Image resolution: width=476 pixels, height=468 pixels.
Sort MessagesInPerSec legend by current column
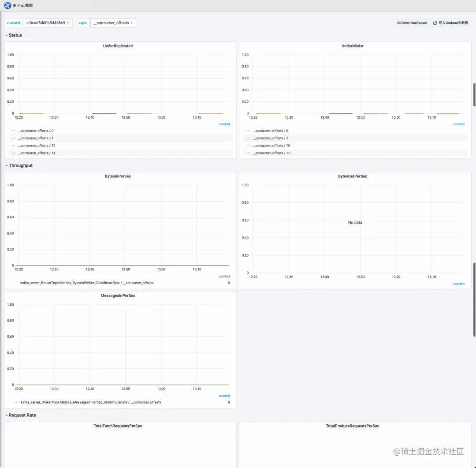click(224, 396)
